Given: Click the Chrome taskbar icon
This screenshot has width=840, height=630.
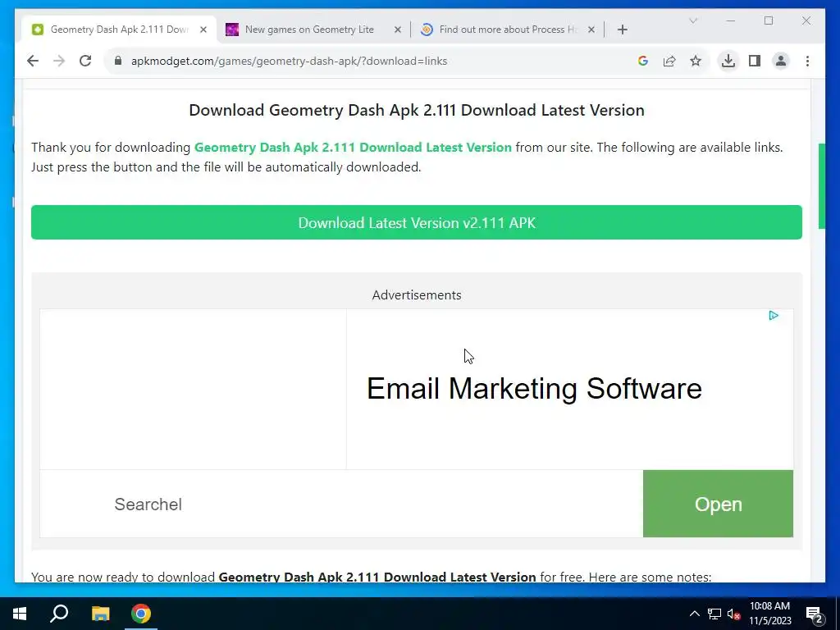Looking at the screenshot, I should click(141, 614).
